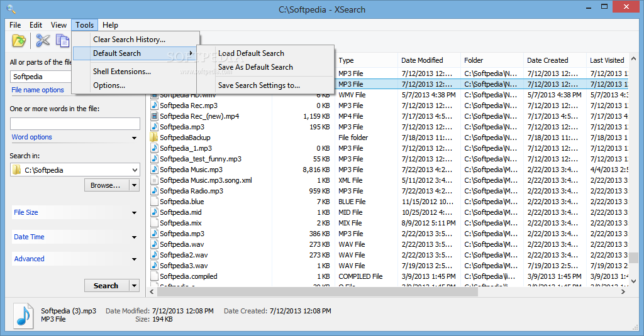Click the icon of Softpedia.mid
Viewport: 644px width, 336px height.
click(155, 212)
